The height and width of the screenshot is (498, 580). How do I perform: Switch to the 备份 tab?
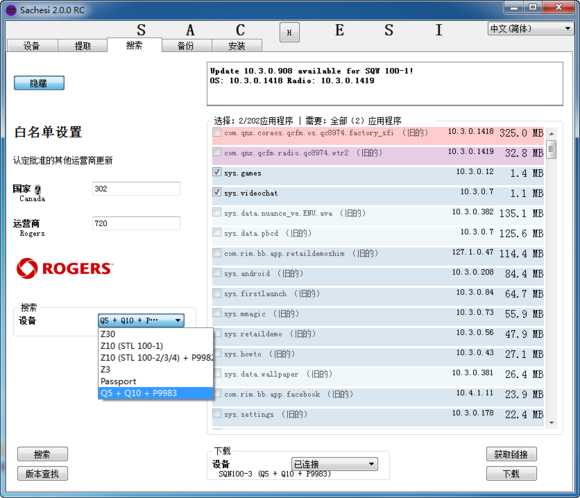(186, 46)
